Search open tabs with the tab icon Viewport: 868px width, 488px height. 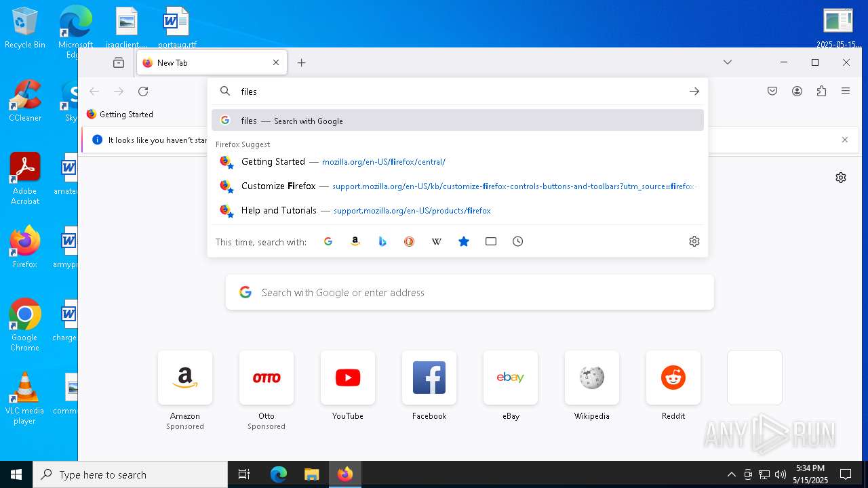(491, 241)
